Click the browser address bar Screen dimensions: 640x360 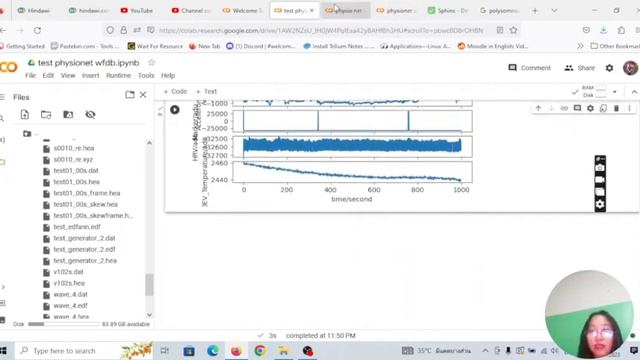[320, 30]
